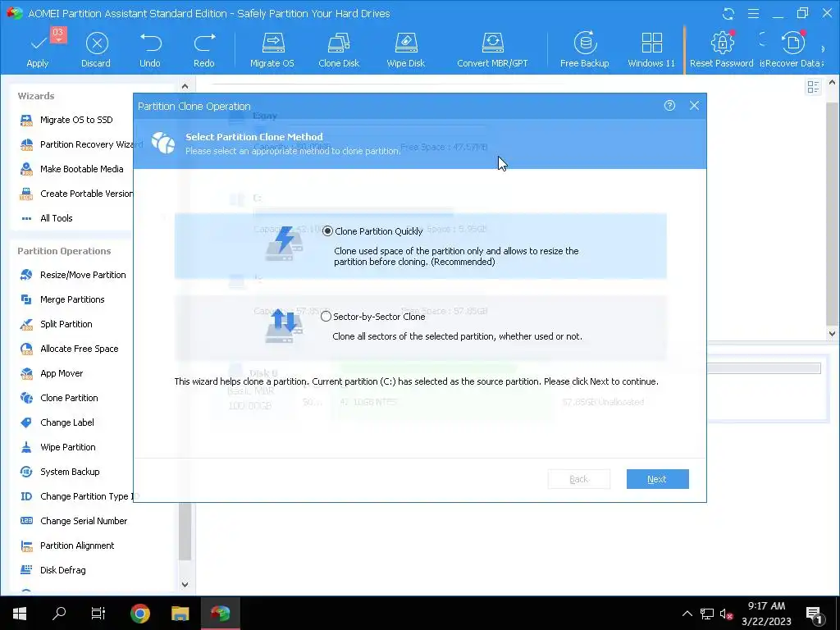
Task: Click the Next button
Action: [x=657, y=479]
